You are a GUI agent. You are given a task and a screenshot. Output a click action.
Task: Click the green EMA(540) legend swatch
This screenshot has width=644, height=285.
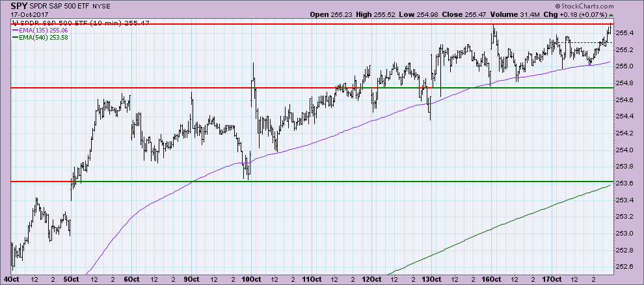coord(16,37)
